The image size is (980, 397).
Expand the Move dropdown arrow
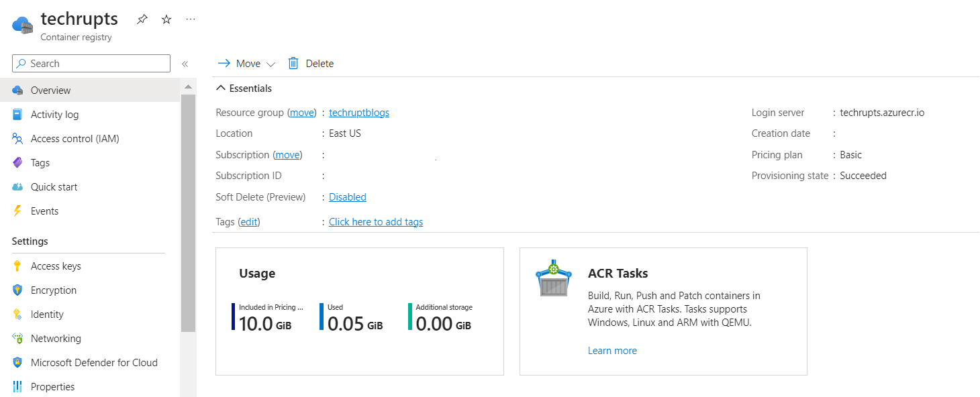click(x=271, y=64)
